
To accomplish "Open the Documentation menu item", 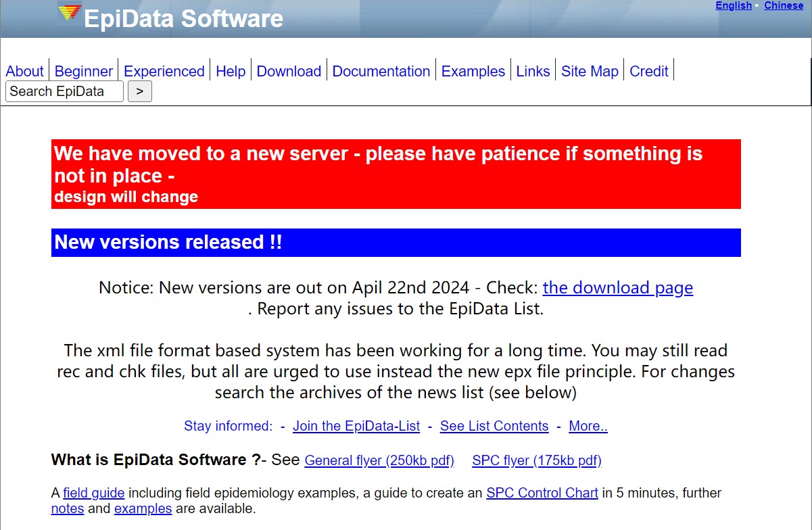I will coord(381,72).
